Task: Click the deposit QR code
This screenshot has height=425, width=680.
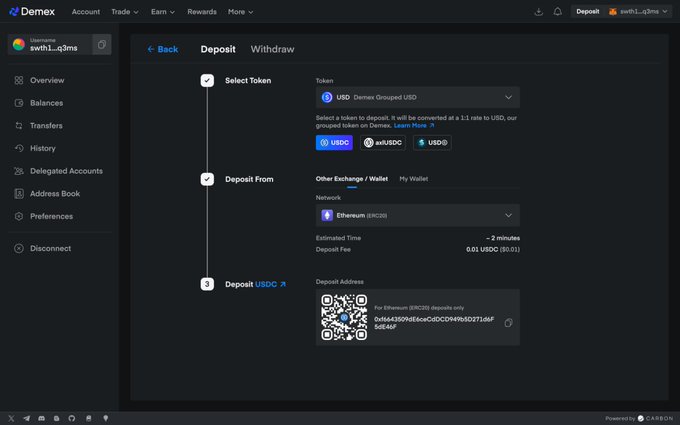Action: coord(343,317)
